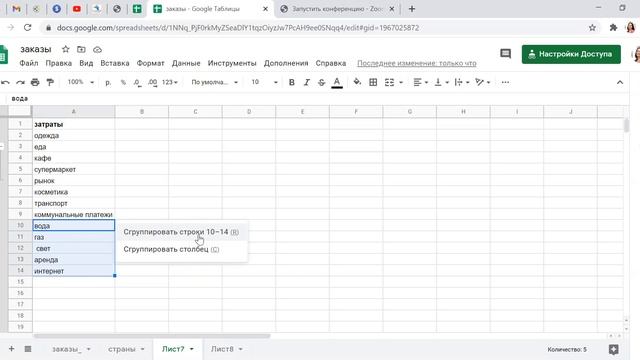Open font family dropdown По умолча...
This screenshot has height=360, width=640.
pos(214,82)
